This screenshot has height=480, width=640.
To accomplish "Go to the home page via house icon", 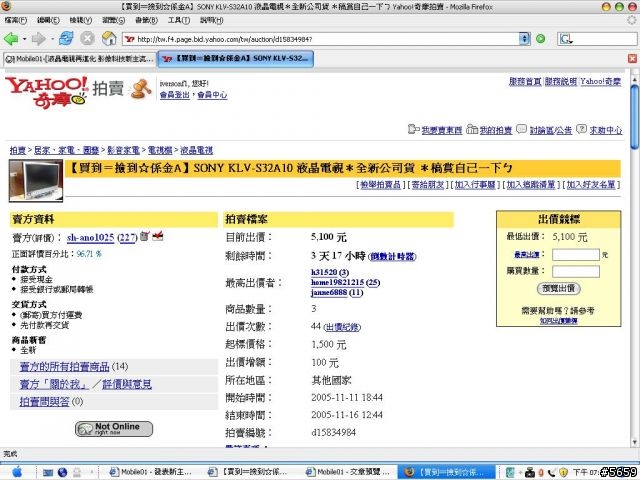I will pos(109,39).
